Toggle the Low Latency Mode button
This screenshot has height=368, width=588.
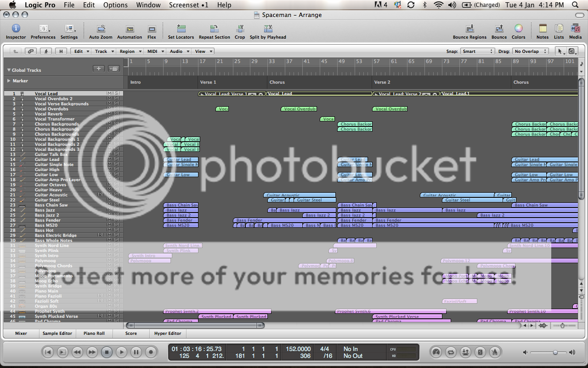pos(436,352)
